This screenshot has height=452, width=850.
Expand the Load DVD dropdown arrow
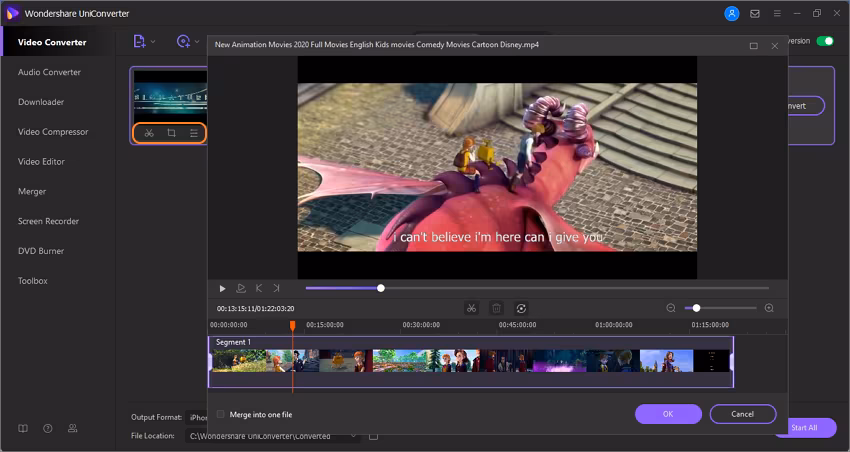(197, 41)
